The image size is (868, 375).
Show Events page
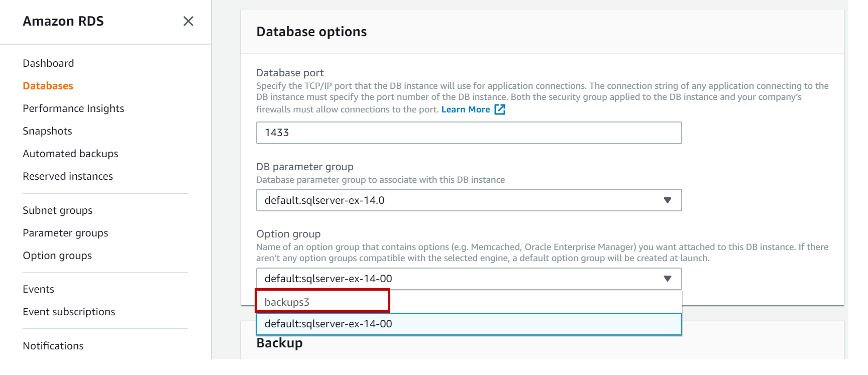coord(38,289)
